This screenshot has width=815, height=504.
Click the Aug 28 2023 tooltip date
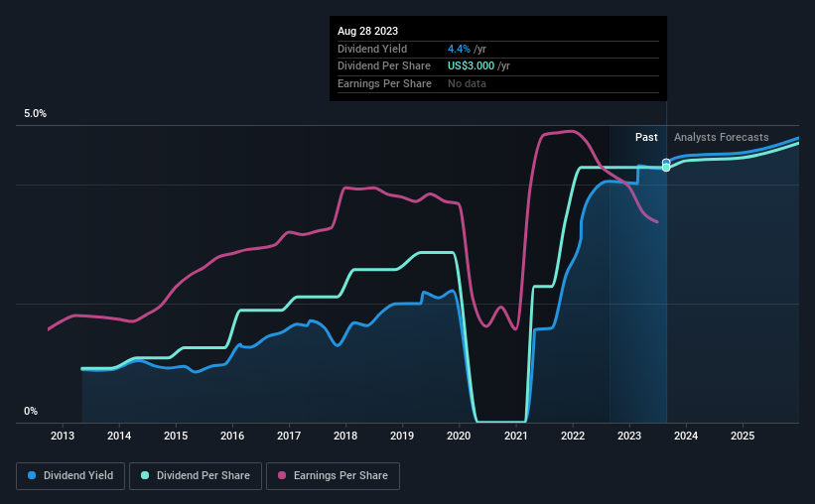point(368,31)
